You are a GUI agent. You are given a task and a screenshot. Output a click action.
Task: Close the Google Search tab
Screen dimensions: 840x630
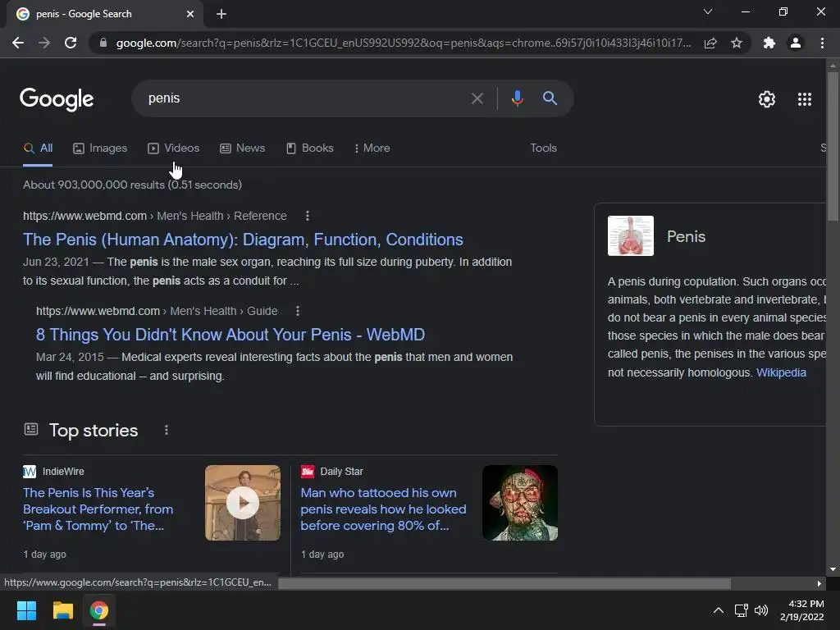[190, 14]
